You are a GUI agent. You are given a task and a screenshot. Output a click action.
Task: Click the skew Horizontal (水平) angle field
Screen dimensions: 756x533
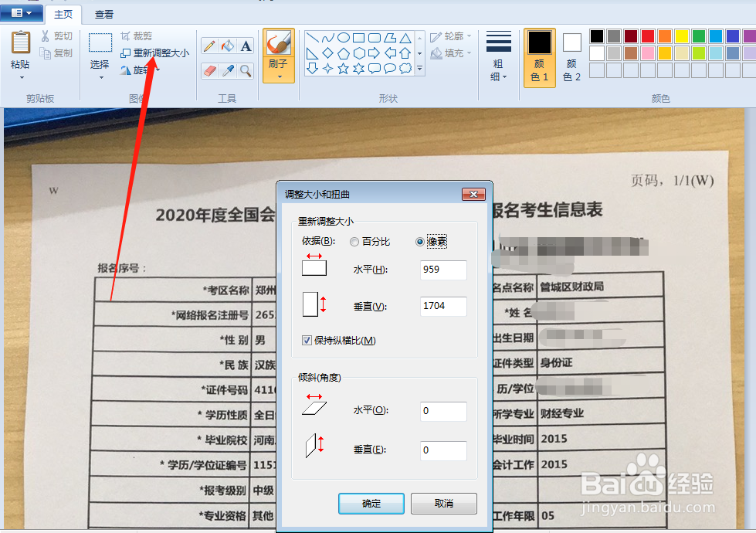pos(443,411)
